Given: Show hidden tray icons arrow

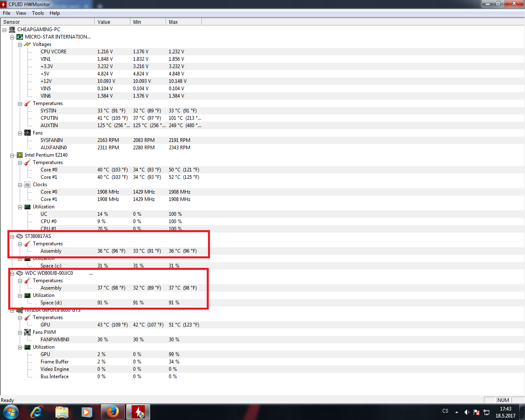Looking at the screenshot, I should [457, 412].
